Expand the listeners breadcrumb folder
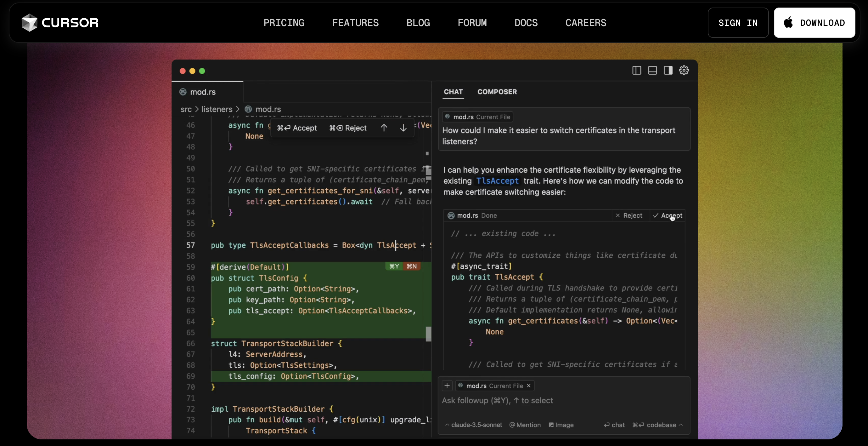The image size is (868, 446). point(217,109)
